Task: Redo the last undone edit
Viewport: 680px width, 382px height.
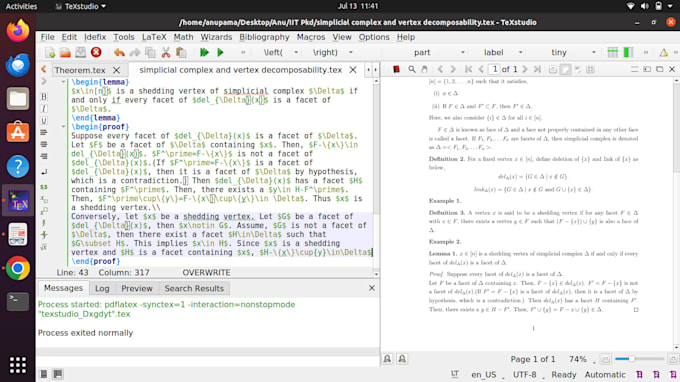Action: (135, 52)
